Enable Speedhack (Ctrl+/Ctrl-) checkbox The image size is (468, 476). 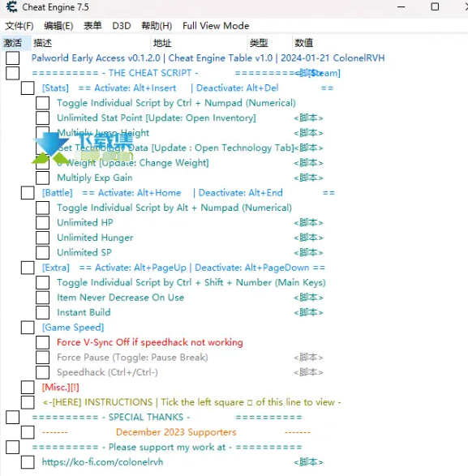coord(42,372)
